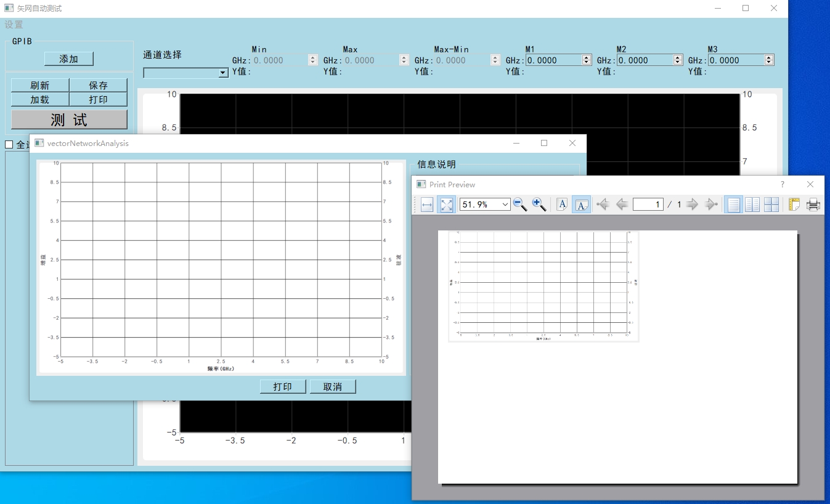
Task: Open Page Setup in Print Preview toolbar
Action: click(794, 205)
